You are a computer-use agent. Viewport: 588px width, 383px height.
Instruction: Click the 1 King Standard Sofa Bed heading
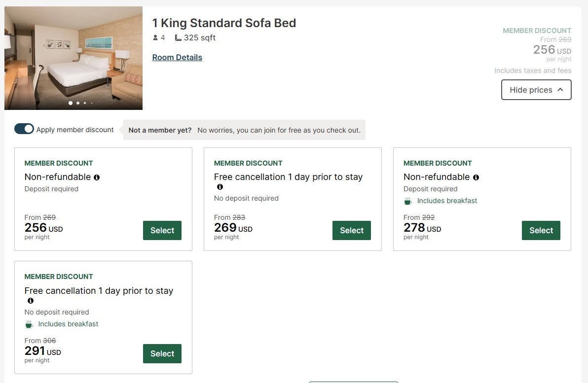(224, 23)
